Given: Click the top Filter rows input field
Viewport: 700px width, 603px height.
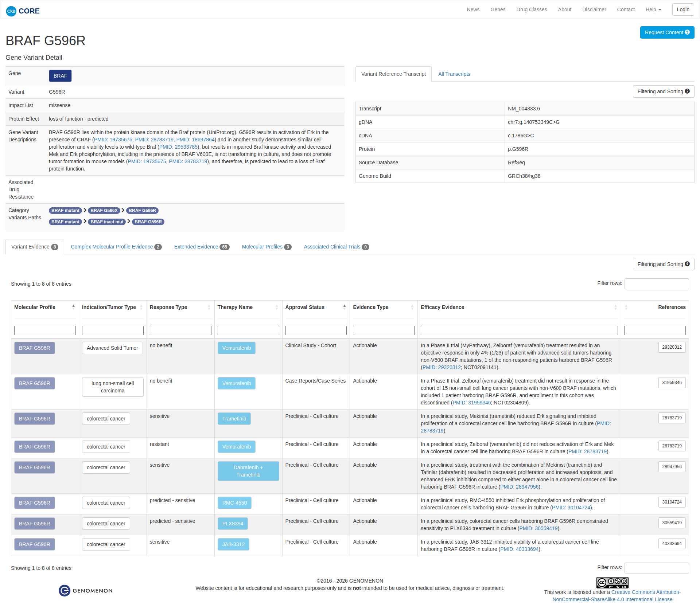Looking at the screenshot, I should 656,283.
